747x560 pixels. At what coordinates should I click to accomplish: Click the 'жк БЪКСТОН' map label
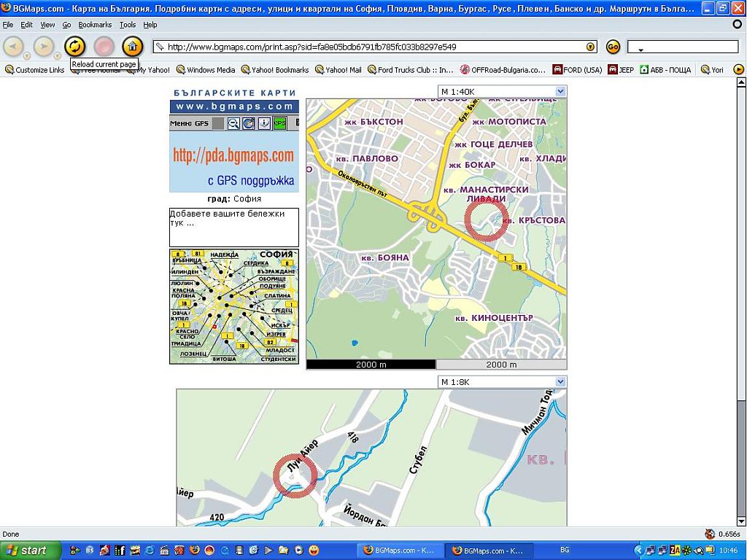[x=373, y=122]
